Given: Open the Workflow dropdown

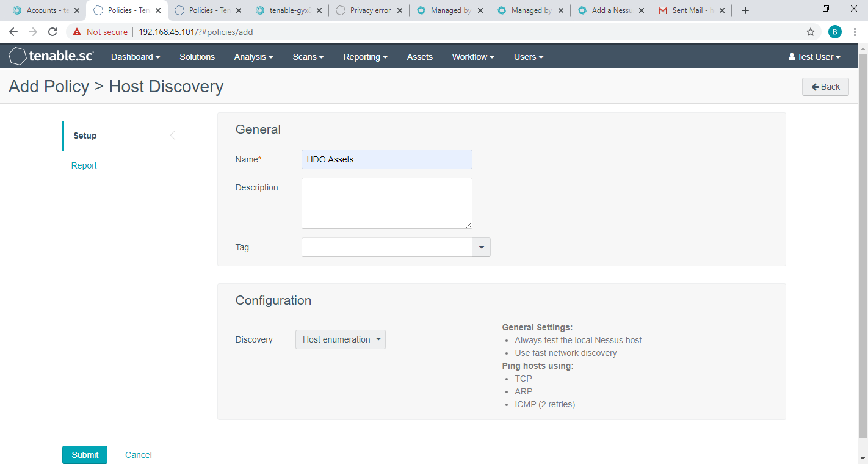Looking at the screenshot, I should [x=473, y=57].
